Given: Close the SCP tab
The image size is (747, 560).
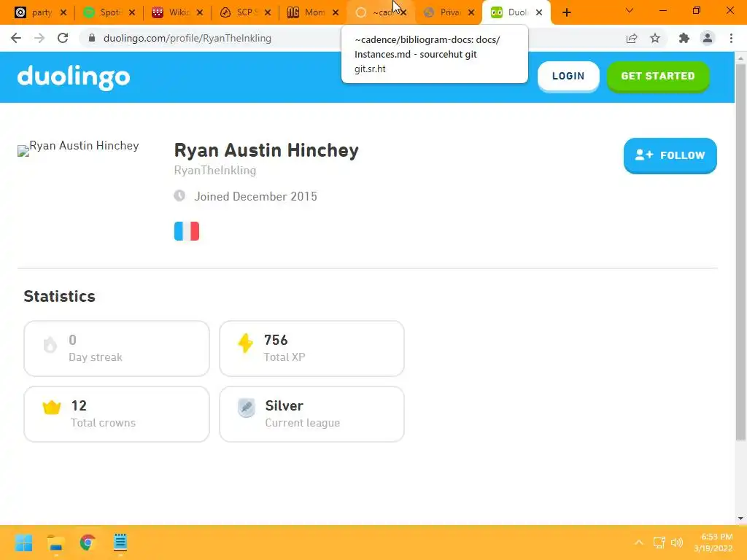Looking at the screenshot, I should [268, 12].
